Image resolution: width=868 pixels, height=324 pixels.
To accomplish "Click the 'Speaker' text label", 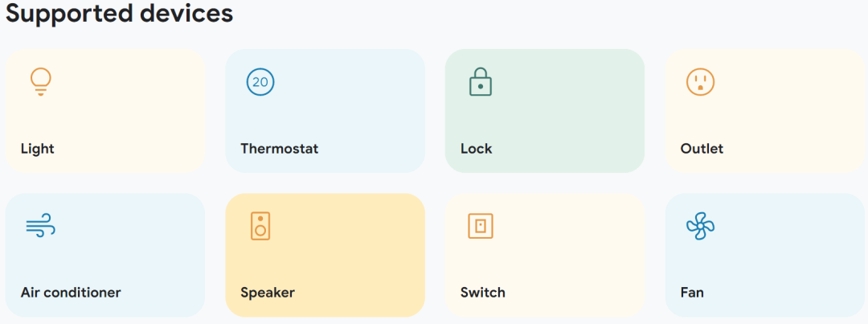I will pos(268,293).
